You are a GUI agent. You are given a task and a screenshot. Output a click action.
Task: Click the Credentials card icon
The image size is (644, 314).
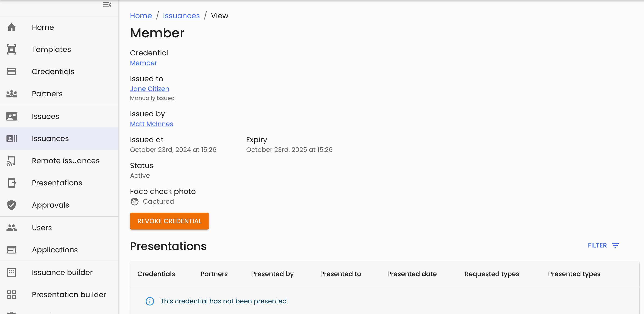point(12,72)
